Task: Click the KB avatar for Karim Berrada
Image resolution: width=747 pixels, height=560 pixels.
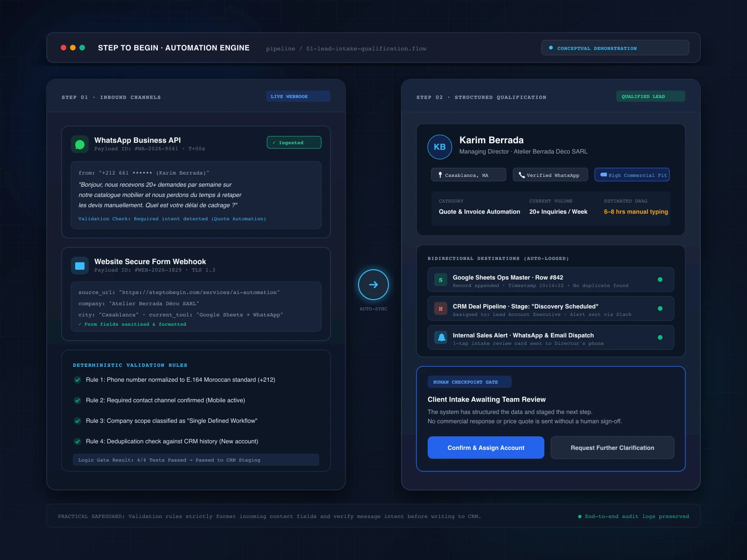Action: pos(440,147)
